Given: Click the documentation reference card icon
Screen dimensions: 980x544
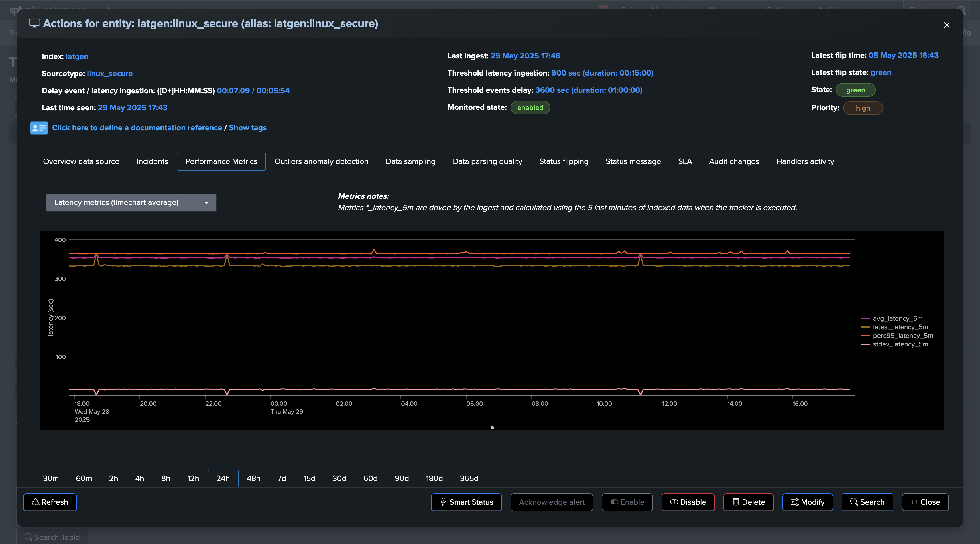Looking at the screenshot, I should click(x=39, y=128).
